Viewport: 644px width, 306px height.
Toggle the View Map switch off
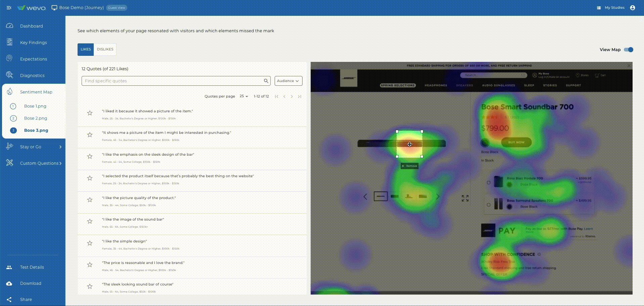pyautogui.click(x=628, y=50)
